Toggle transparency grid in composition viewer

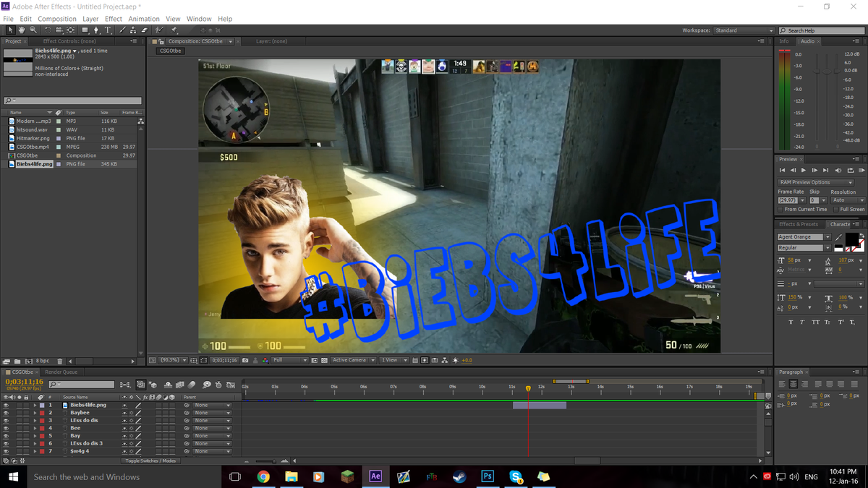[324, 360]
